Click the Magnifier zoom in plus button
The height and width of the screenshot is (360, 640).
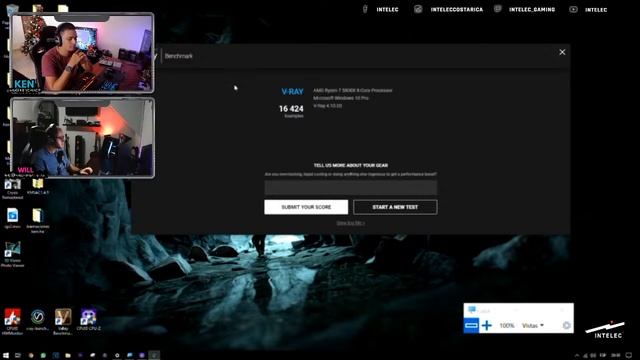487,325
